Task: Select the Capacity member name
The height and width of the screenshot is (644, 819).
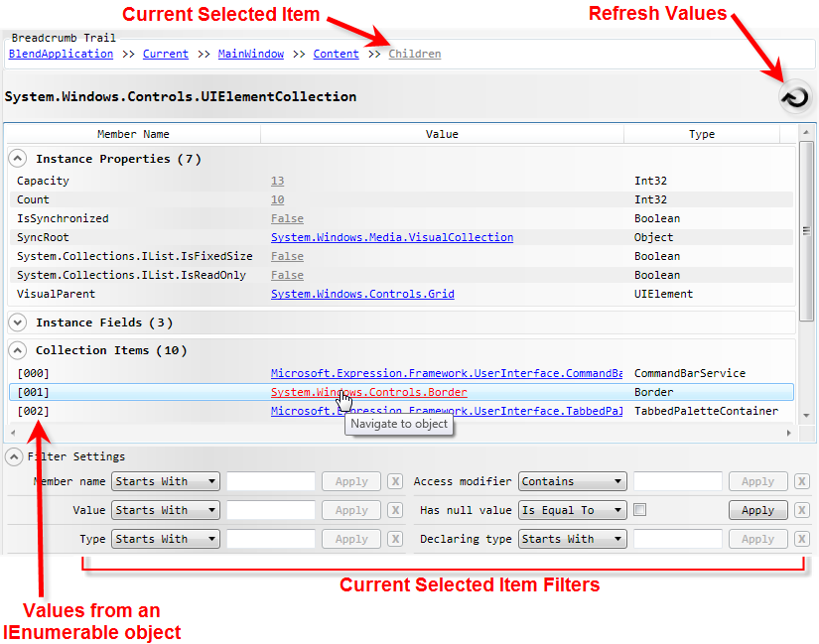Action: pyautogui.click(x=43, y=181)
